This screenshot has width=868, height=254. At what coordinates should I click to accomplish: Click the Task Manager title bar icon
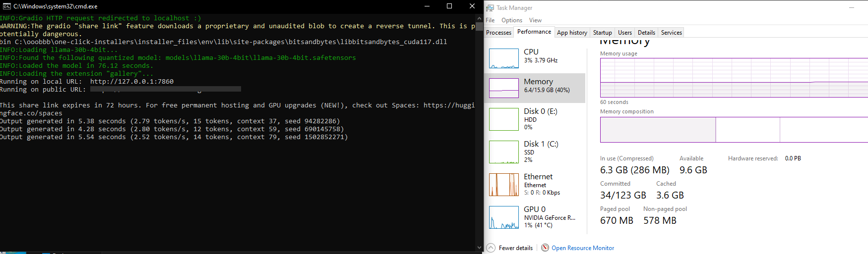[x=490, y=8]
